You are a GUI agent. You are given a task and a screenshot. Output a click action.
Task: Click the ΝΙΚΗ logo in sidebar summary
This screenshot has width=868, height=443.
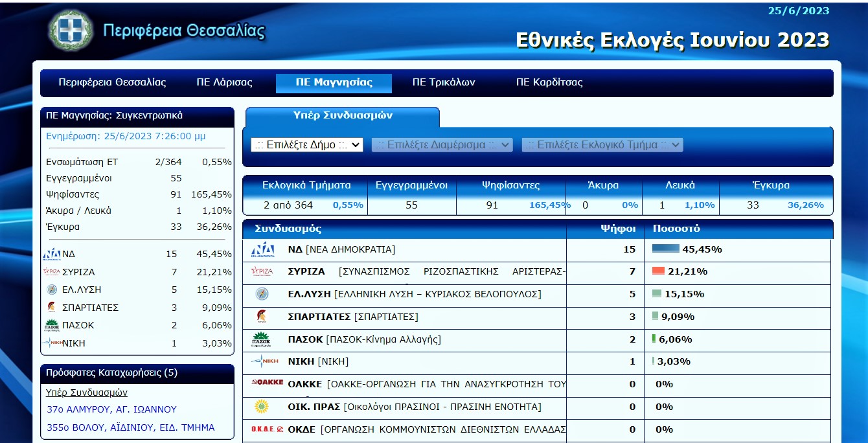coord(52,343)
